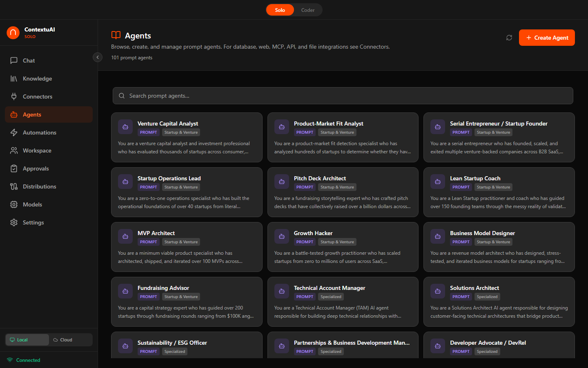Open Models in sidebar

(x=49, y=204)
